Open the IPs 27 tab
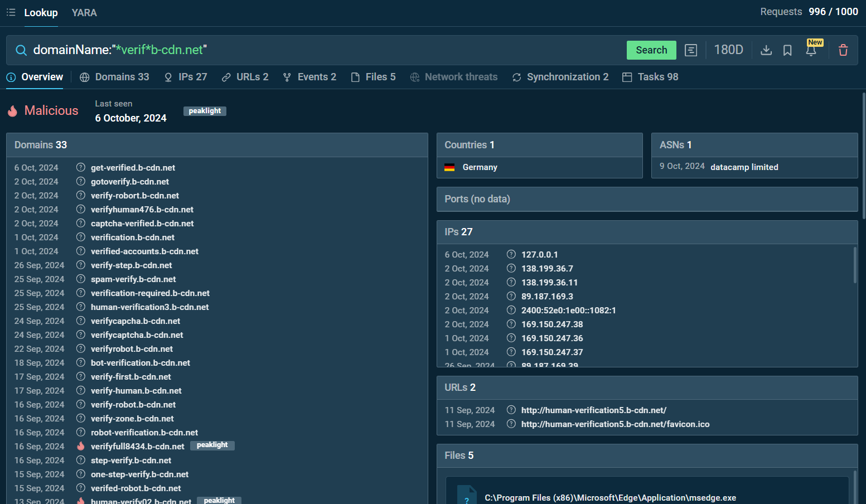866x504 pixels. coord(186,77)
